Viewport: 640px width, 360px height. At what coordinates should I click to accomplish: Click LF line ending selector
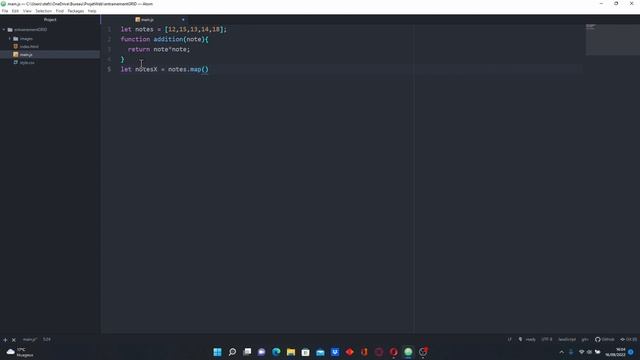pyautogui.click(x=509, y=340)
